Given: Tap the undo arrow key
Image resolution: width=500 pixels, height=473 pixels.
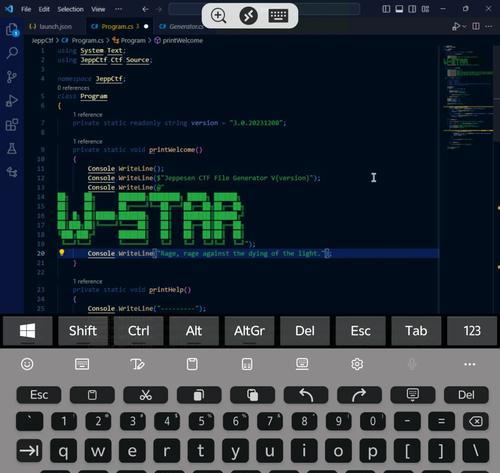Looking at the screenshot, I should (x=306, y=395).
